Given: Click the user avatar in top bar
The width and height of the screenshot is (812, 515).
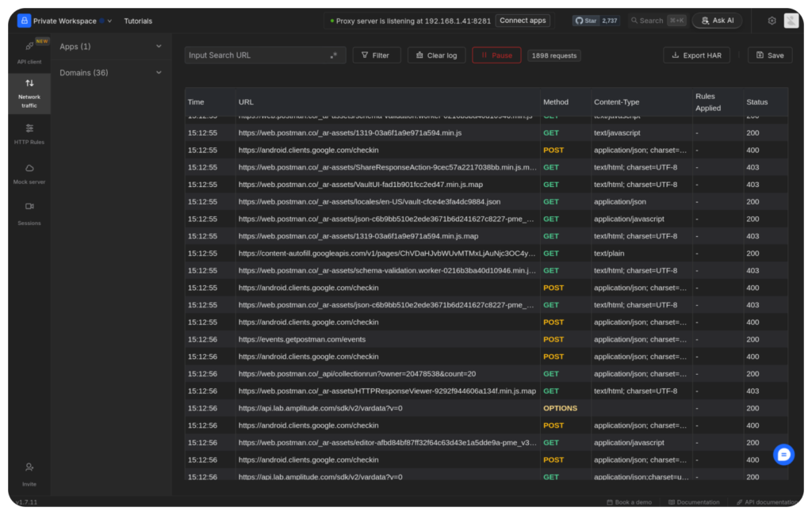Looking at the screenshot, I should [x=791, y=21].
